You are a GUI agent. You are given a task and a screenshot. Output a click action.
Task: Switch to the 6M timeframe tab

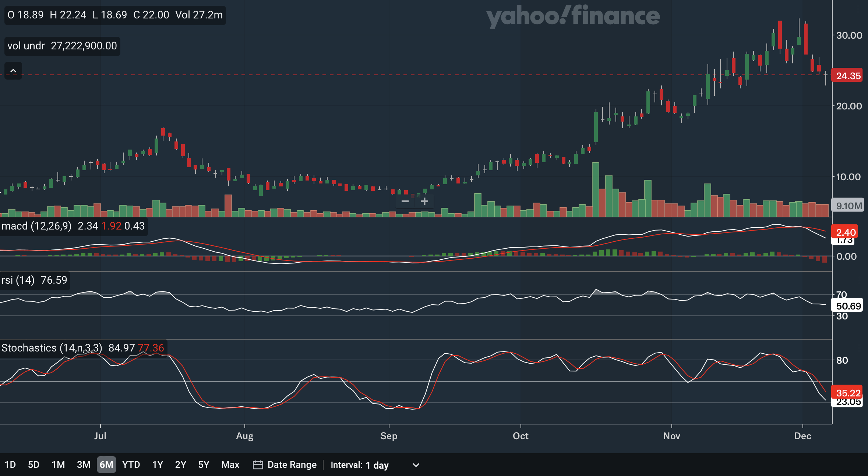click(106, 465)
